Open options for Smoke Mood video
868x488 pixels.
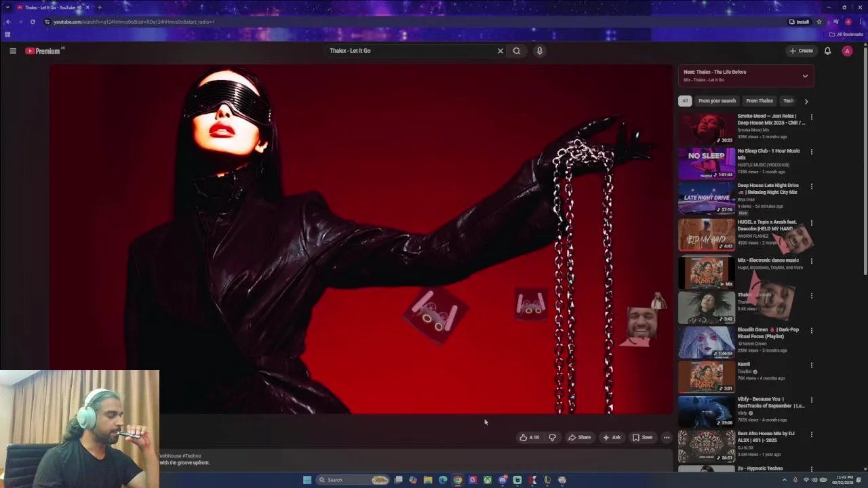tap(811, 117)
